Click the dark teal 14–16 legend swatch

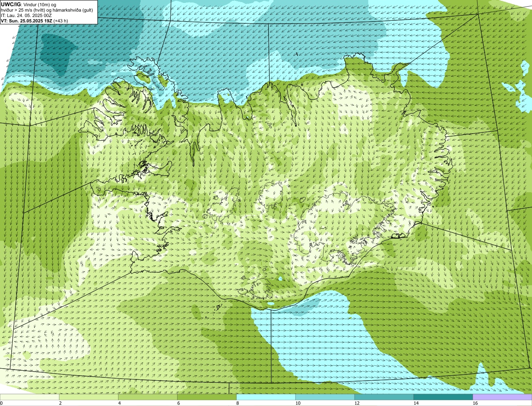click(443, 397)
